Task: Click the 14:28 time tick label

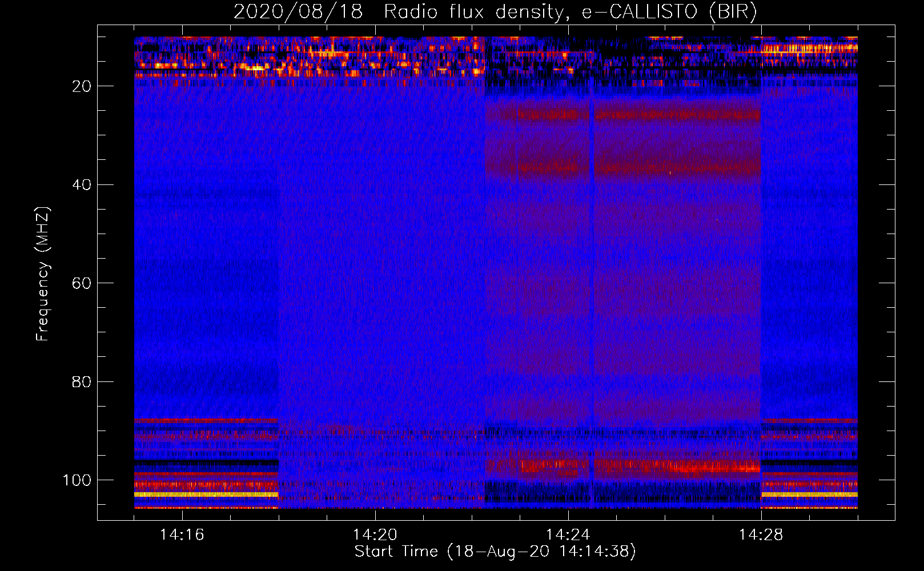Action: tap(761, 535)
